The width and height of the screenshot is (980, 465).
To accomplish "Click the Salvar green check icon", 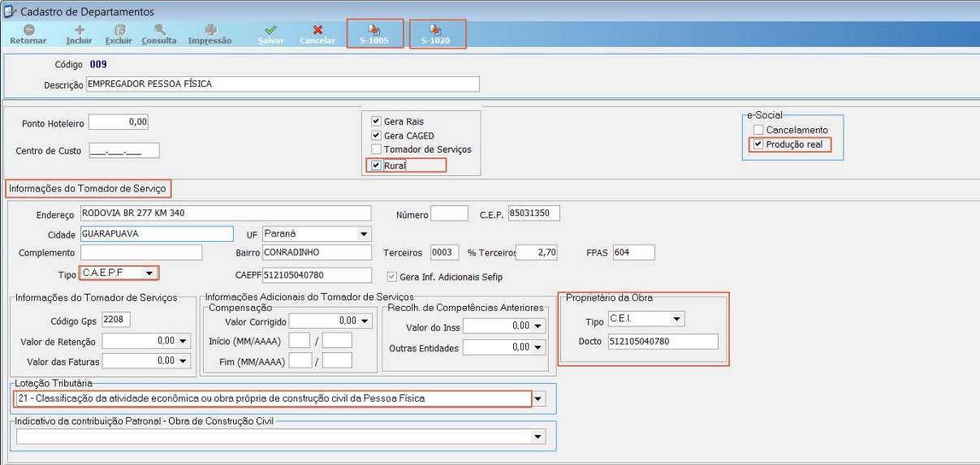I will 270,29.
